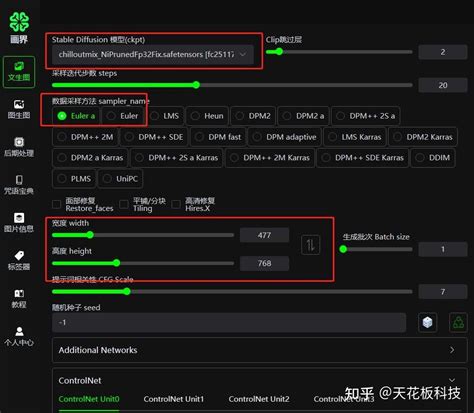Select the DPM++ 2M Karras sampler
474x413 pixels.
coord(270,158)
